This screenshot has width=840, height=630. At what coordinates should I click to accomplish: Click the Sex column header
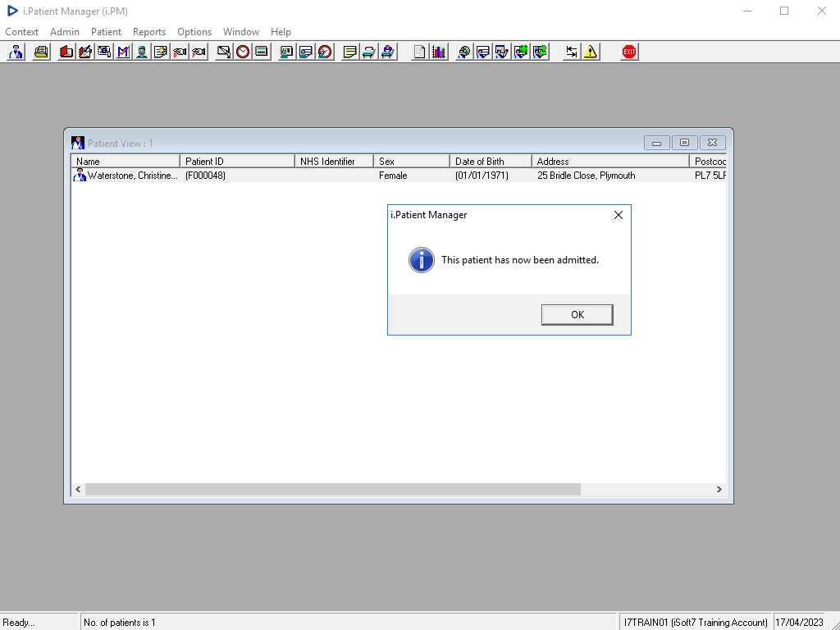point(412,162)
